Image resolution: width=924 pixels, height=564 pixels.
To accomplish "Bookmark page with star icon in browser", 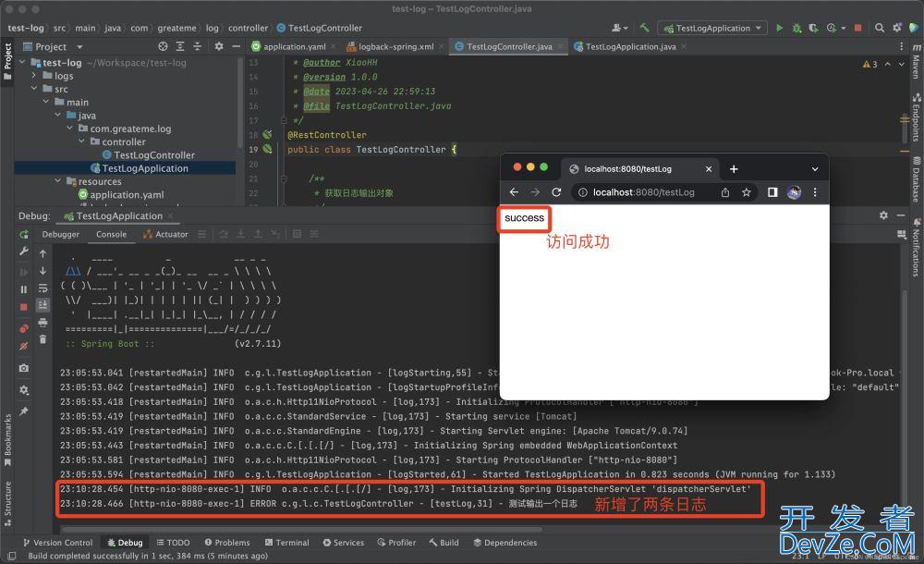I will 746,192.
